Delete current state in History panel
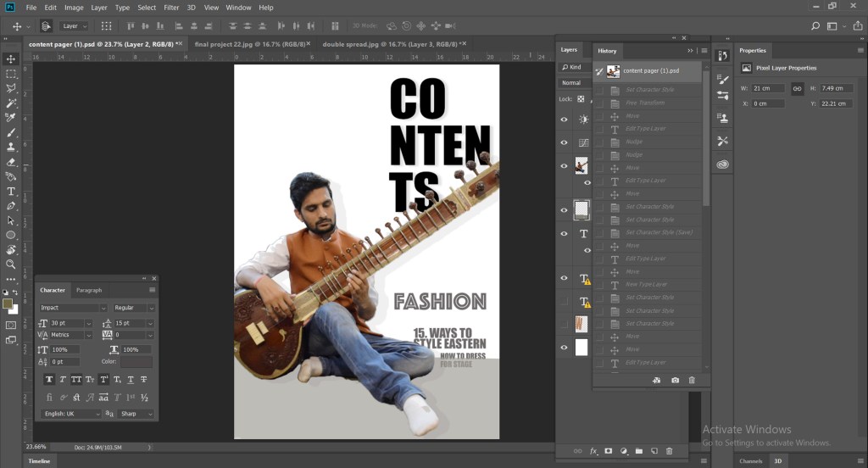This screenshot has width=868, height=468. tap(692, 381)
